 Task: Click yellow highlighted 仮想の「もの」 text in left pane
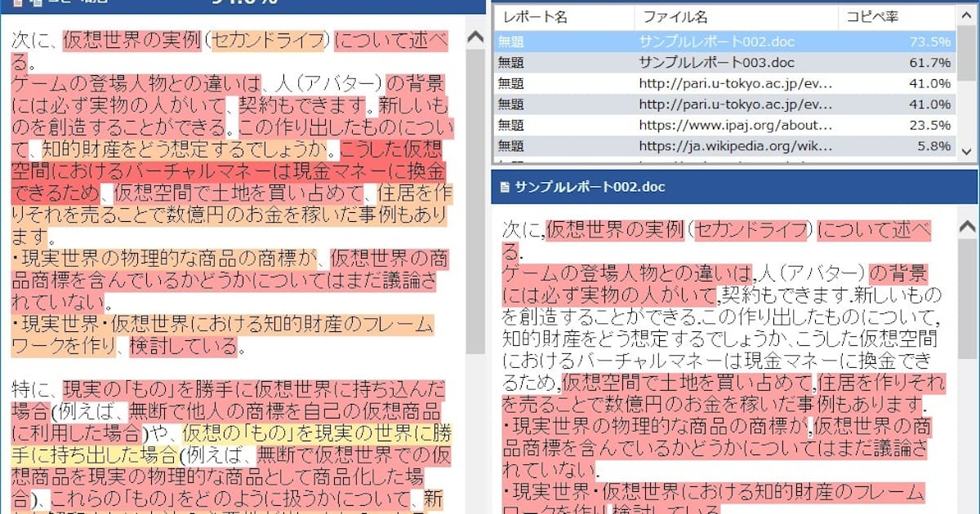point(231,432)
